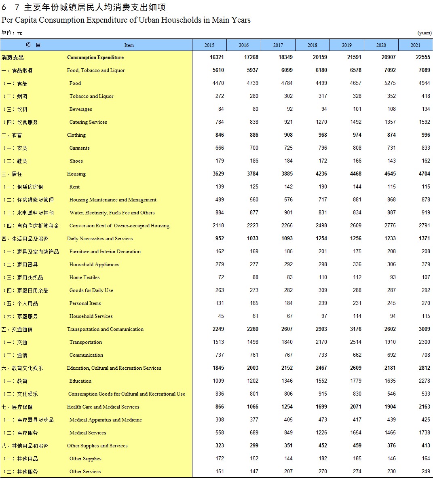Click the 'Other Services' row label
This screenshot has height=504, width=433.
(85, 472)
